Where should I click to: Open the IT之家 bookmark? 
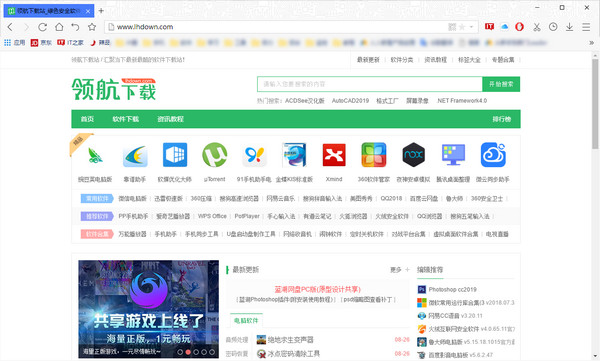coord(70,42)
